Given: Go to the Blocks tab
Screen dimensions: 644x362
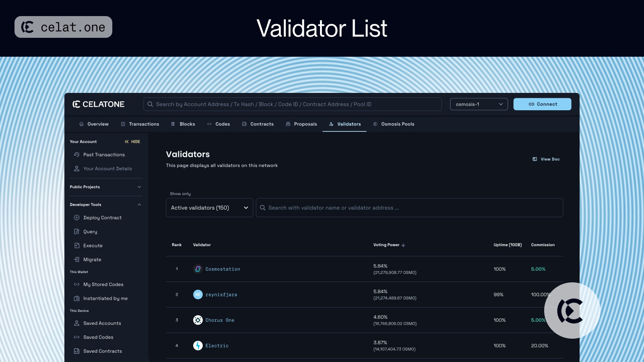Looking at the screenshot, I should pyautogui.click(x=183, y=124).
